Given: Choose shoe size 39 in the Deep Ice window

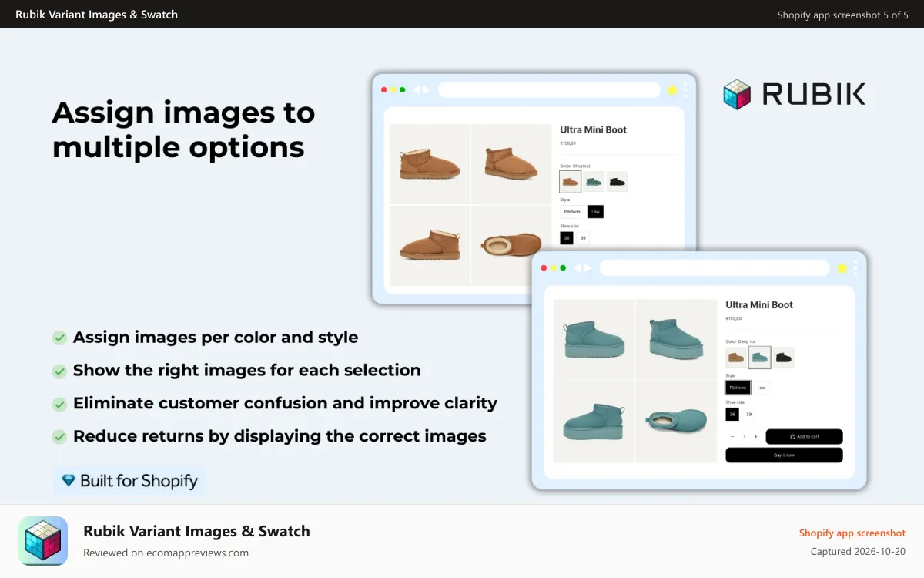Looking at the screenshot, I should pyautogui.click(x=748, y=415).
